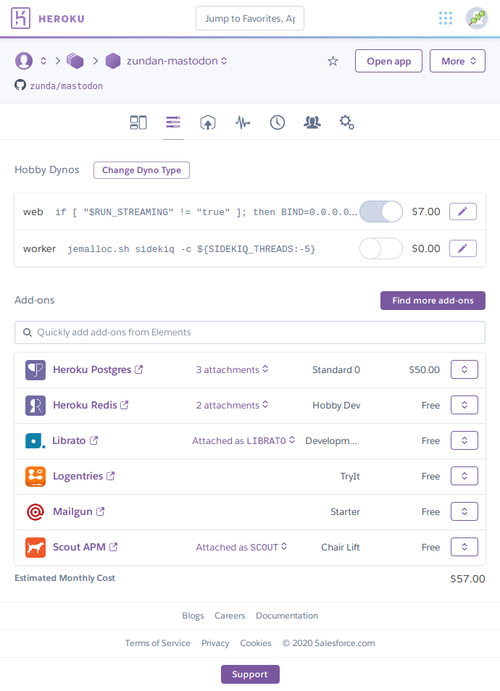Click the Heroku Redis add-on icon
Screen dimensions: 500x691
35,405
